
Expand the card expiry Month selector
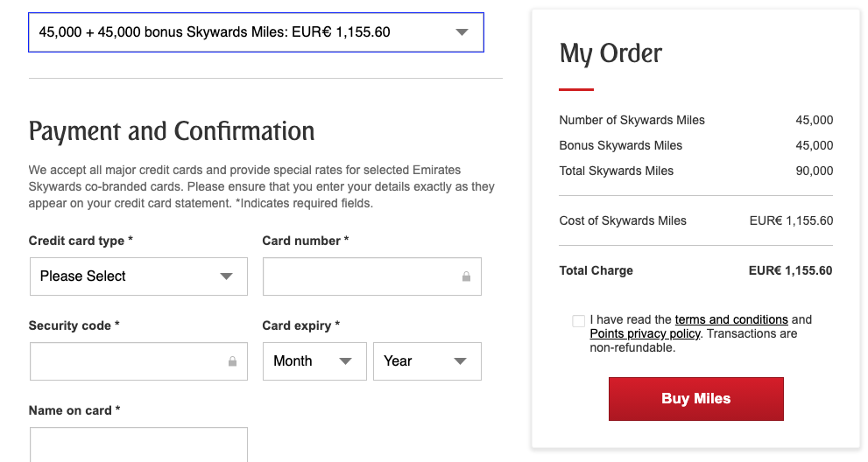[x=314, y=361]
